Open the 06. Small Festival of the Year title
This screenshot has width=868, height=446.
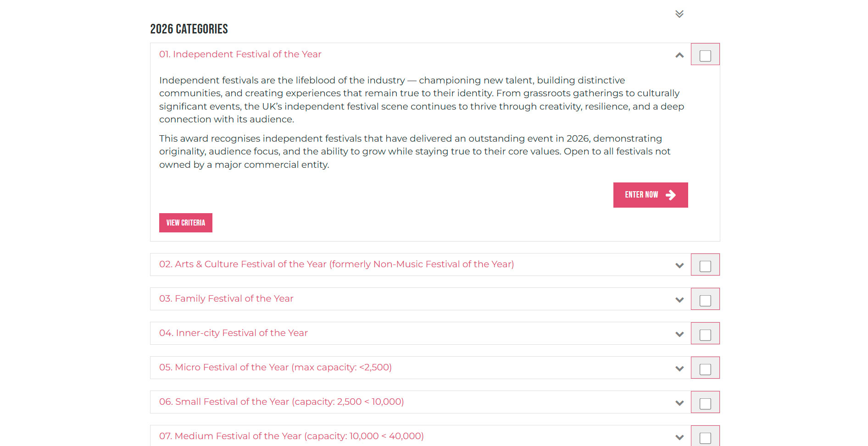pos(281,402)
